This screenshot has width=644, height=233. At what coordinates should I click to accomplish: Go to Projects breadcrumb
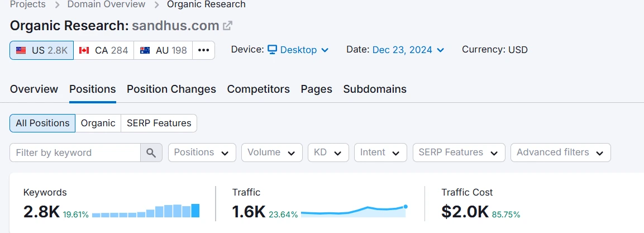27,4
